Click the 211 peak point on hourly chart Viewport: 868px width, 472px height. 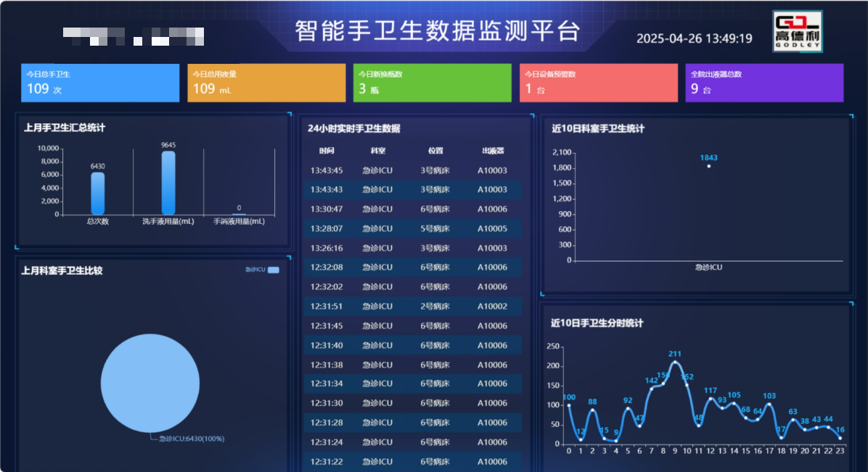(x=675, y=362)
